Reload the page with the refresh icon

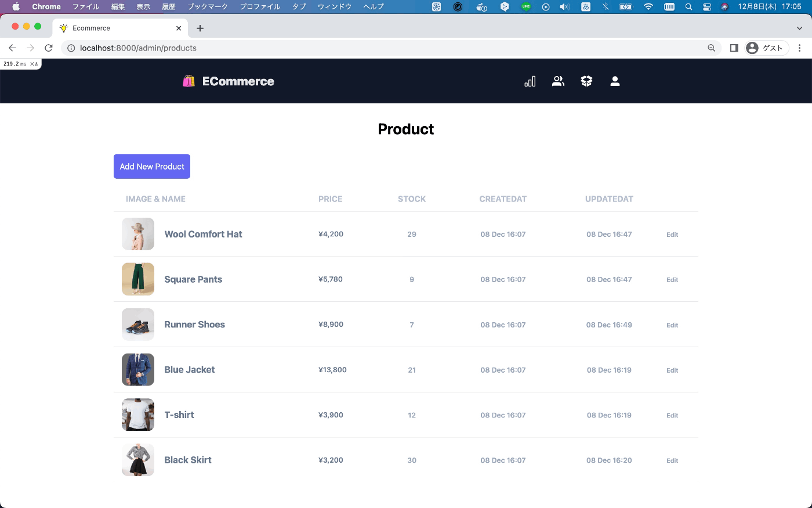[48, 48]
